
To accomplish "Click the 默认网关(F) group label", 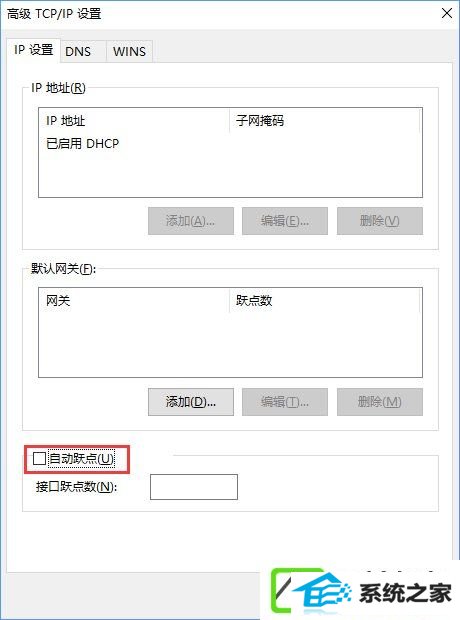I will (x=63, y=269).
